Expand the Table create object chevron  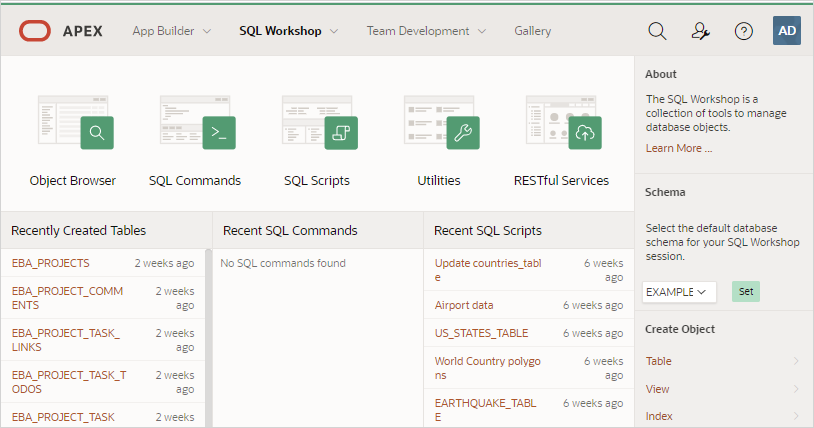pos(796,361)
